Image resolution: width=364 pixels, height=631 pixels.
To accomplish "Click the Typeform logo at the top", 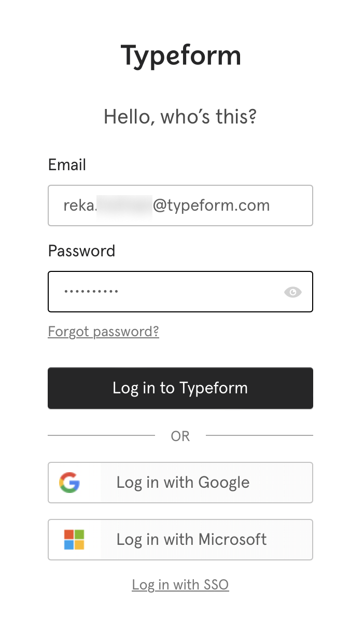I will tap(180, 56).
